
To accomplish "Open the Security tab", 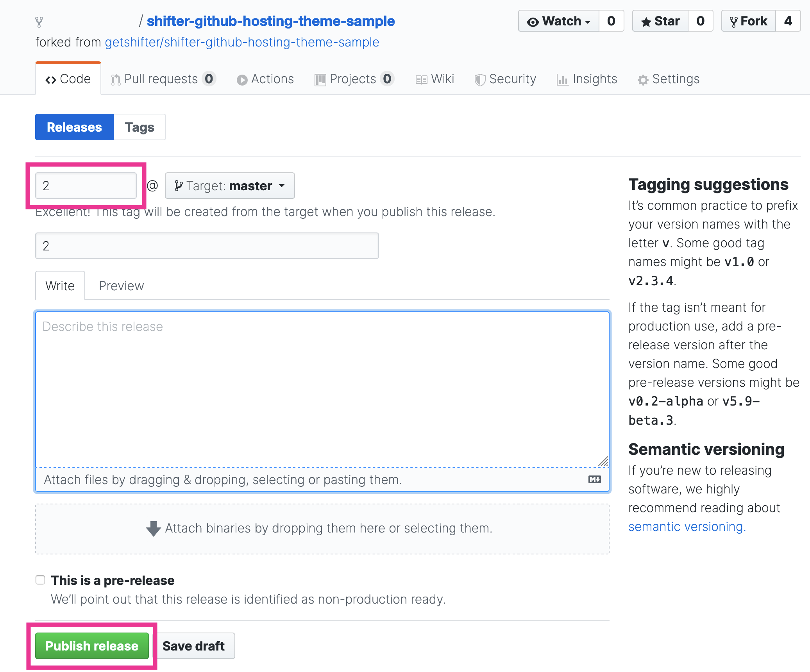I will coord(505,79).
